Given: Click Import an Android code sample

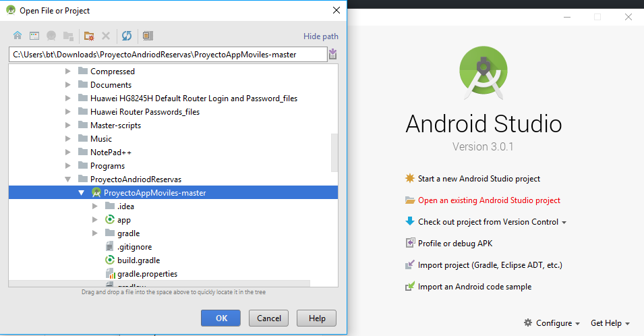Looking at the screenshot, I should pyautogui.click(x=475, y=287).
